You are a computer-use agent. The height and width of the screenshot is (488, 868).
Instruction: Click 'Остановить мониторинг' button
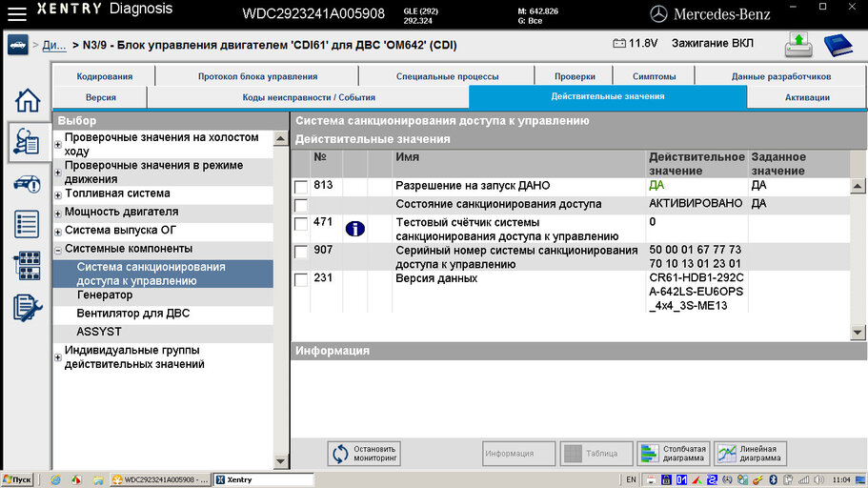coord(364,454)
